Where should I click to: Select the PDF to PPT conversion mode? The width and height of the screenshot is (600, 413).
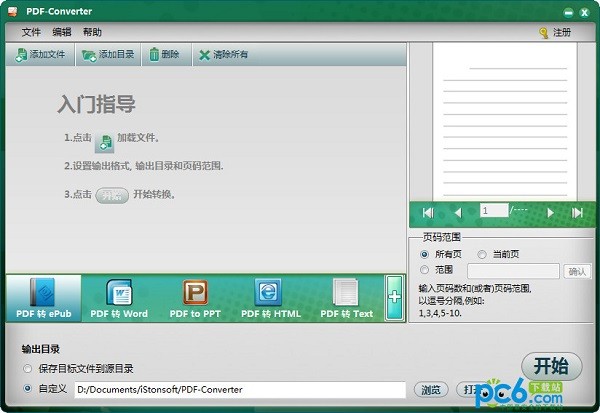point(195,298)
